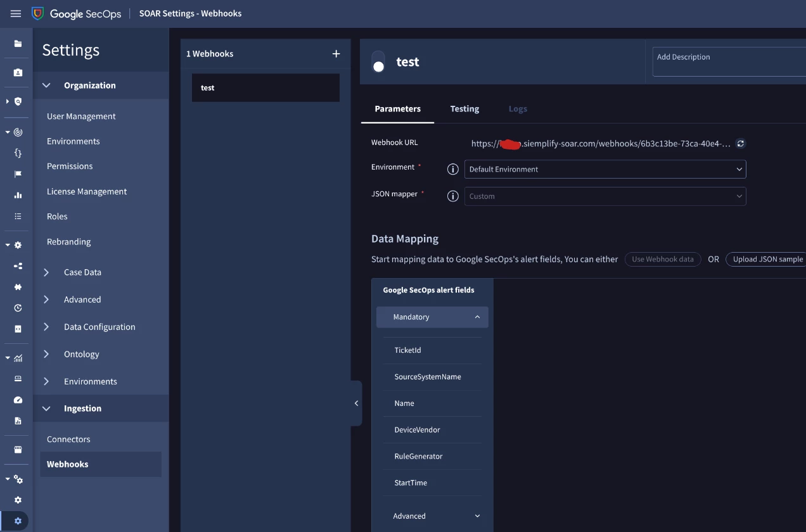Open User Management settings
Image resolution: width=806 pixels, height=532 pixels.
[81, 117]
